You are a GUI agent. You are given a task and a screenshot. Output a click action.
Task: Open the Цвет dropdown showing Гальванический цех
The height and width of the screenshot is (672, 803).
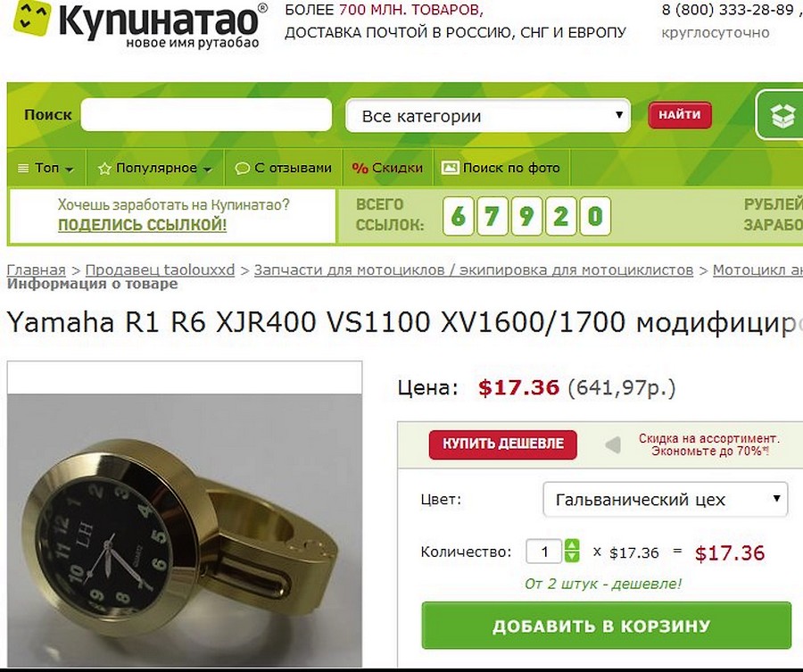click(665, 499)
